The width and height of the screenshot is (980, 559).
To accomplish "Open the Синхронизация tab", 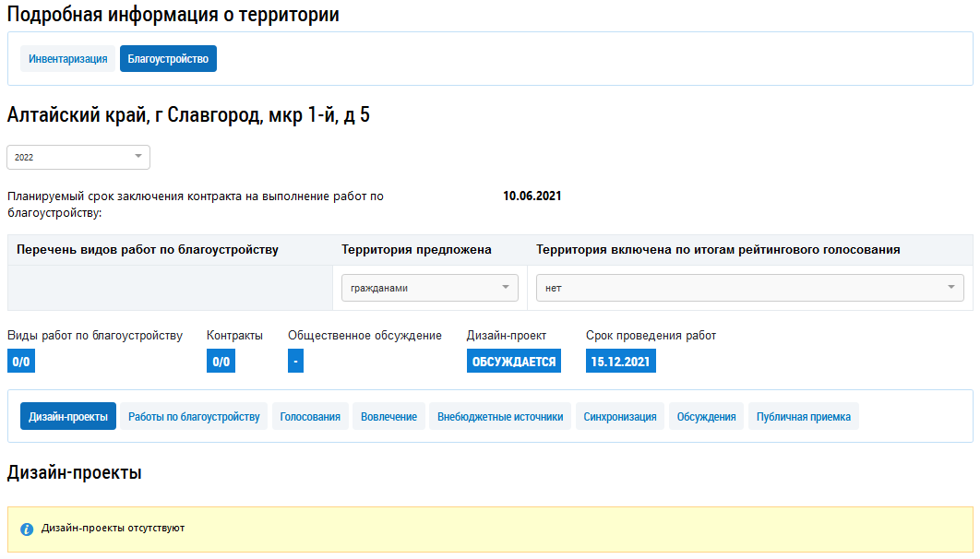I will (620, 417).
